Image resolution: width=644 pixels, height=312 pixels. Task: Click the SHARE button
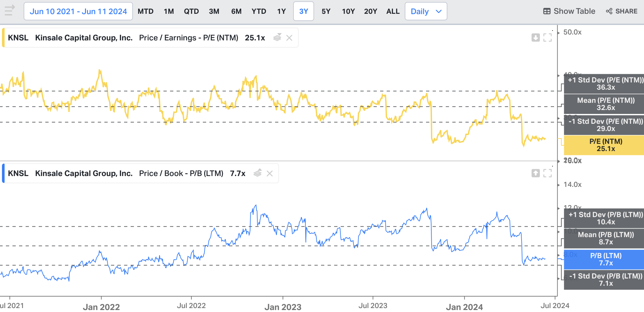(x=622, y=11)
